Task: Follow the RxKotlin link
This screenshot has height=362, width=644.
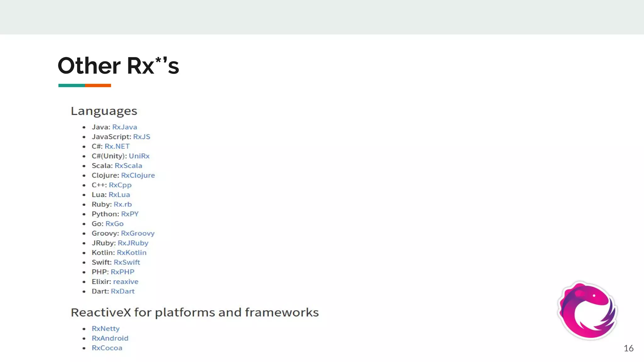Action: [131, 253]
